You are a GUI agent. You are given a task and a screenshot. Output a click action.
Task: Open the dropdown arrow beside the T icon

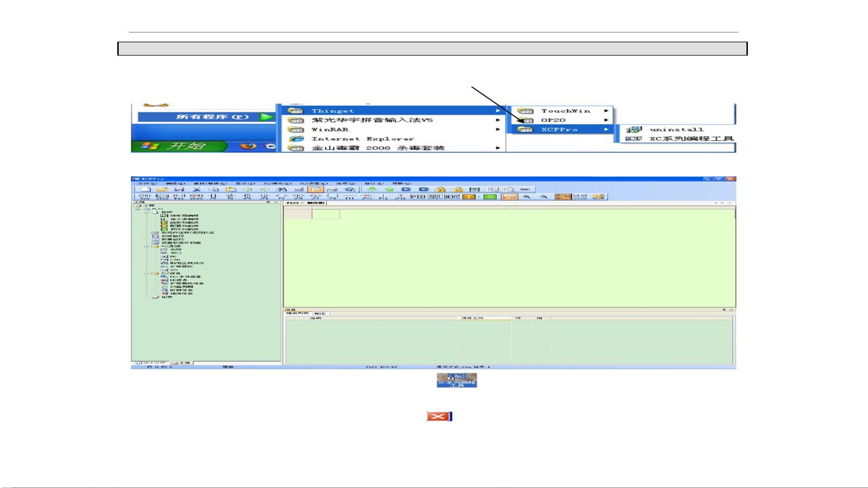coord(477,197)
